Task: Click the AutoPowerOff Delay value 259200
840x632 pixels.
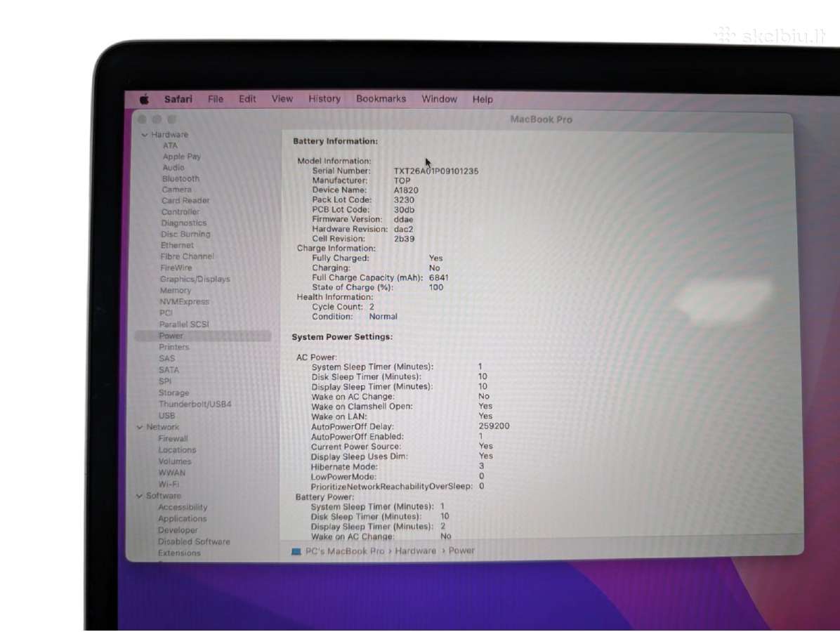Action: click(x=494, y=427)
